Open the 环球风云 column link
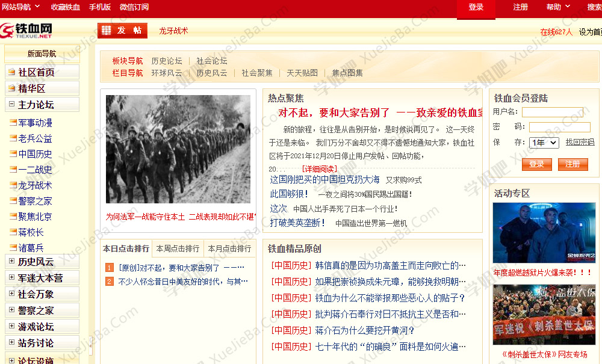 coord(167,72)
